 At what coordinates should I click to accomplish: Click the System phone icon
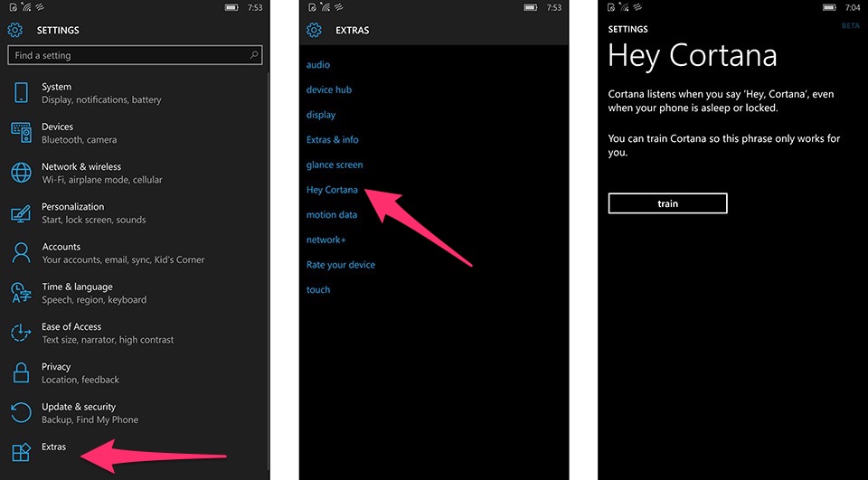point(21,92)
